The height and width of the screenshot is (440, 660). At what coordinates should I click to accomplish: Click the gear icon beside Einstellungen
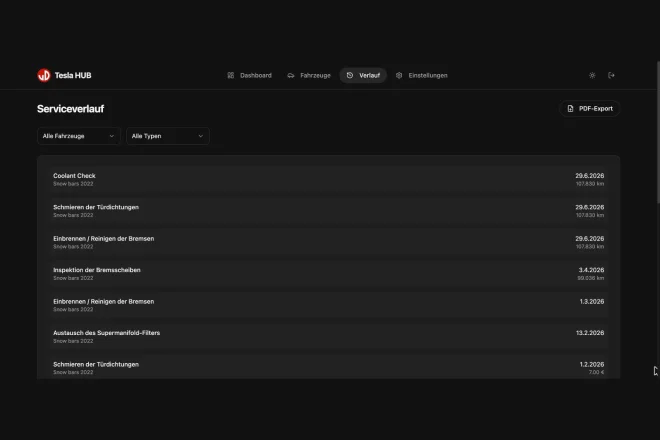click(x=399, y=75)
